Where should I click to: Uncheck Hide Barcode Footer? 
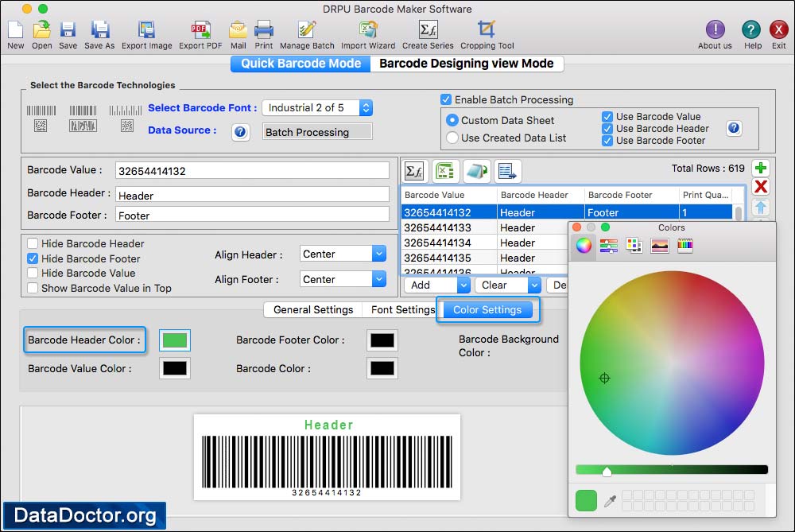point(33,258)
